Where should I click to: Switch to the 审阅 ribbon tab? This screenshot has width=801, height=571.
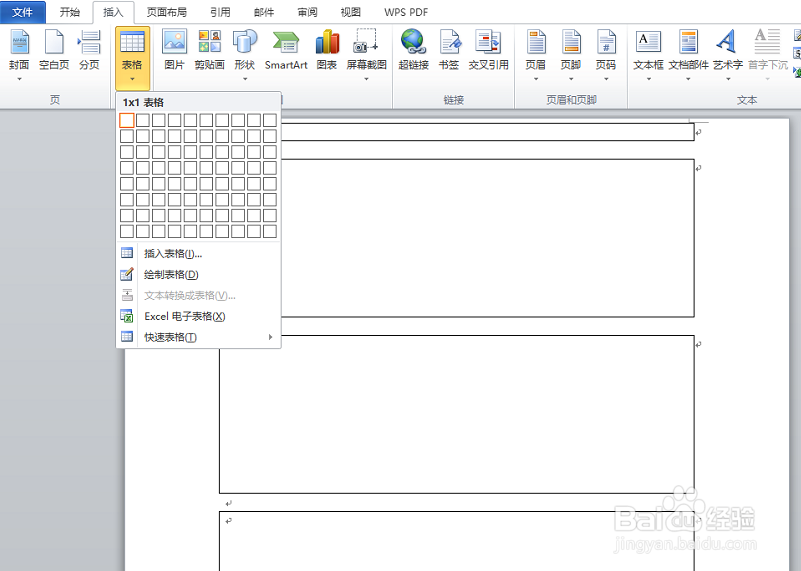tap(307, 12)
